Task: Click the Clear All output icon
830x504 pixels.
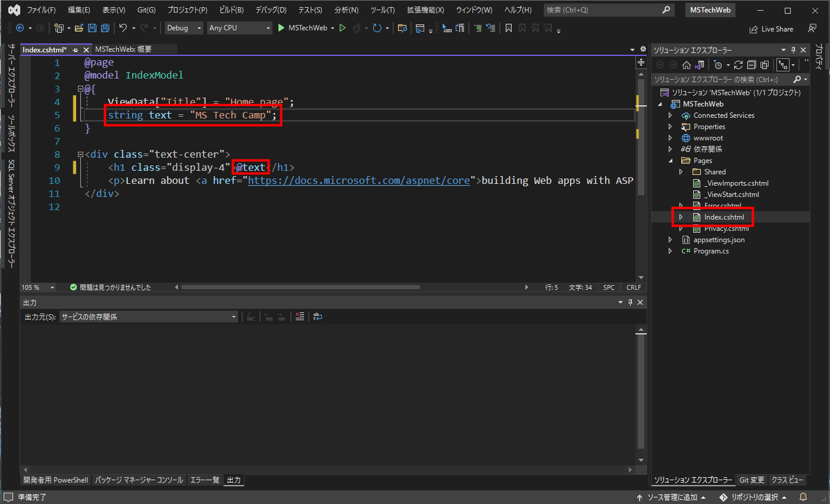Action: (x=300, y=317)
